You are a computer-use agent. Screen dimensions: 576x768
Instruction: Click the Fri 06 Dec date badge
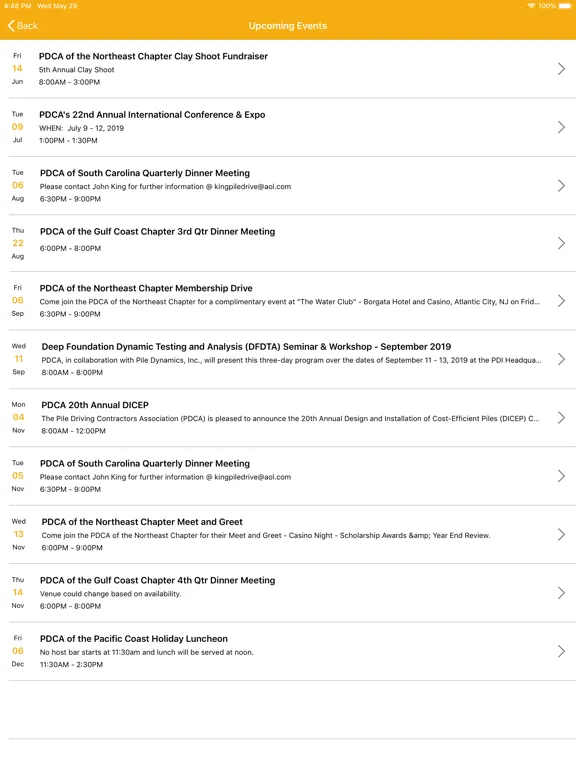[x=18, y=651]
